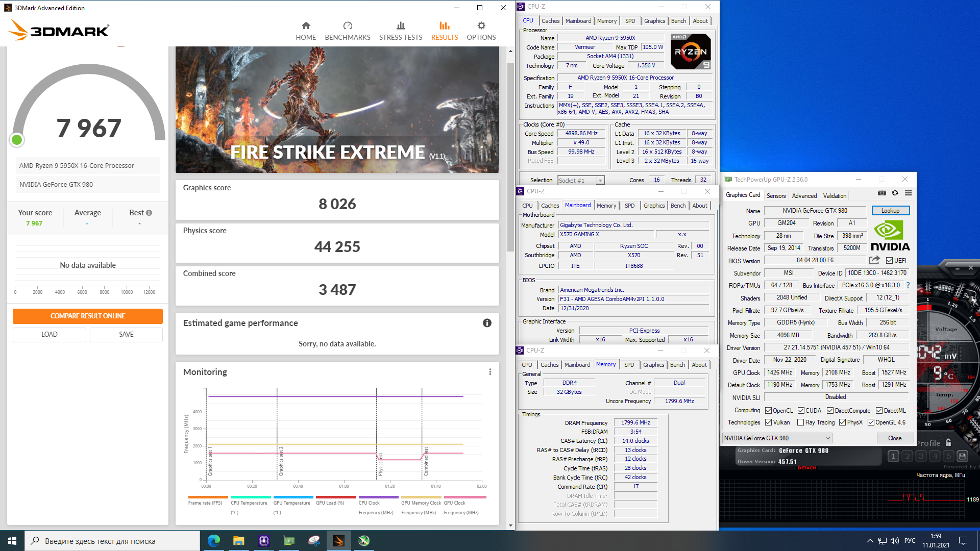The height and width of the screenshot is (551, 980).
Task: Open the Sensors tab in GPU-Z
Action: [x=776, y=195]
